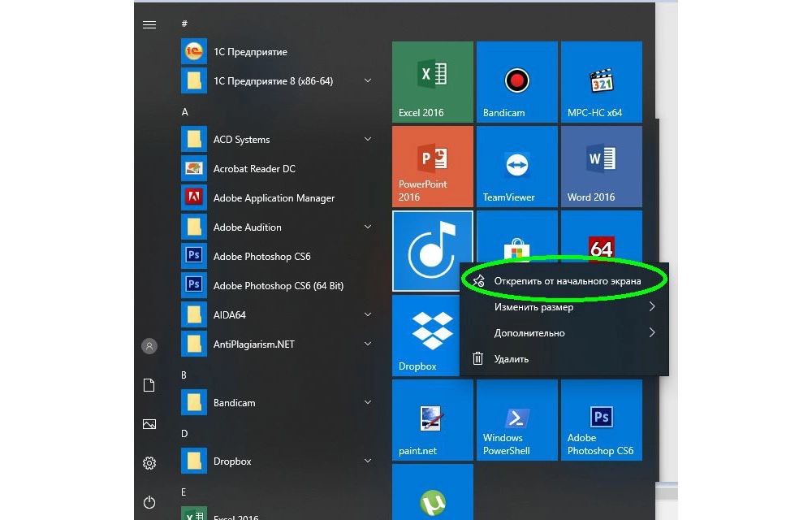Viewport: 812px width, 520px height.
Task: Choose Открепить от начального экрана
Action: [564, 280]
